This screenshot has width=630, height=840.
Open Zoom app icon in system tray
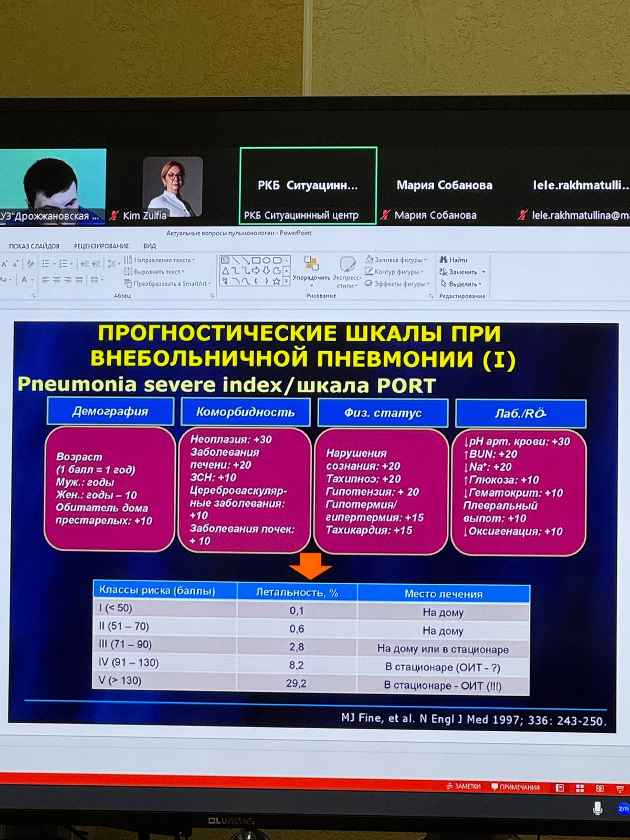click(623, 808)
